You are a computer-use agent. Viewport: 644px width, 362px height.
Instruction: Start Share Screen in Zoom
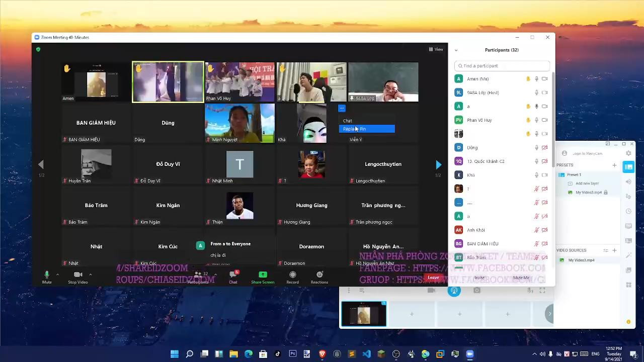point(263,275)
